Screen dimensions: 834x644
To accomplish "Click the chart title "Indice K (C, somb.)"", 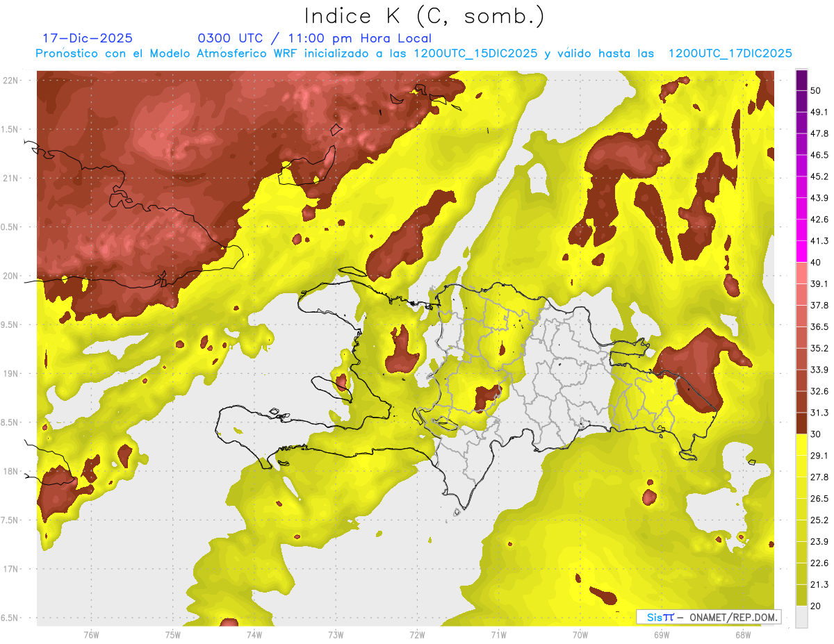I will (425, 17).
